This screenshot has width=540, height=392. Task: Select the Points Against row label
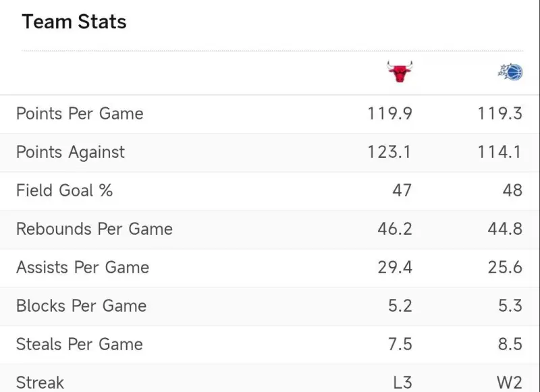point(70,152)
